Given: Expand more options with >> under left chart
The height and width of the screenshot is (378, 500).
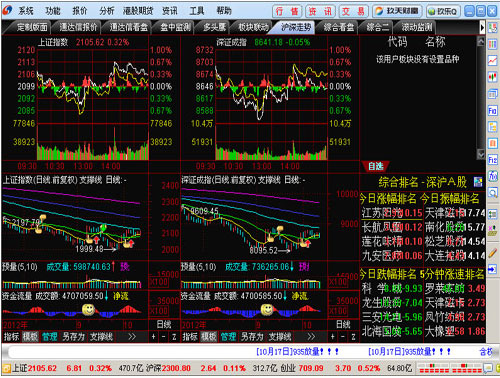Looking at the screenshot, I should (x=132, y=337).
